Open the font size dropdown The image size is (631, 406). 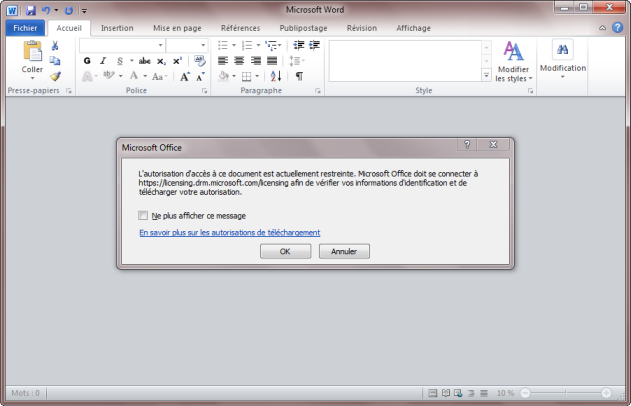pyautogui.click(x=203, y=46)
